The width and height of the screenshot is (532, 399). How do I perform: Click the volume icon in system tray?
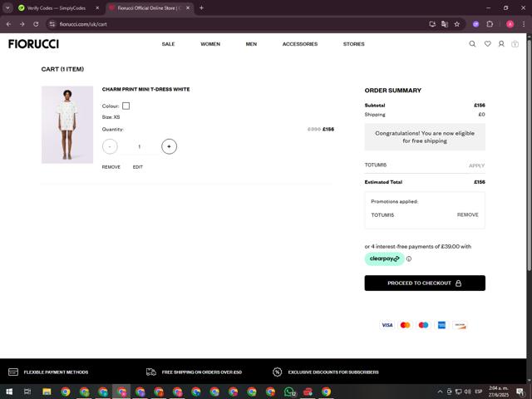point(467,392)
